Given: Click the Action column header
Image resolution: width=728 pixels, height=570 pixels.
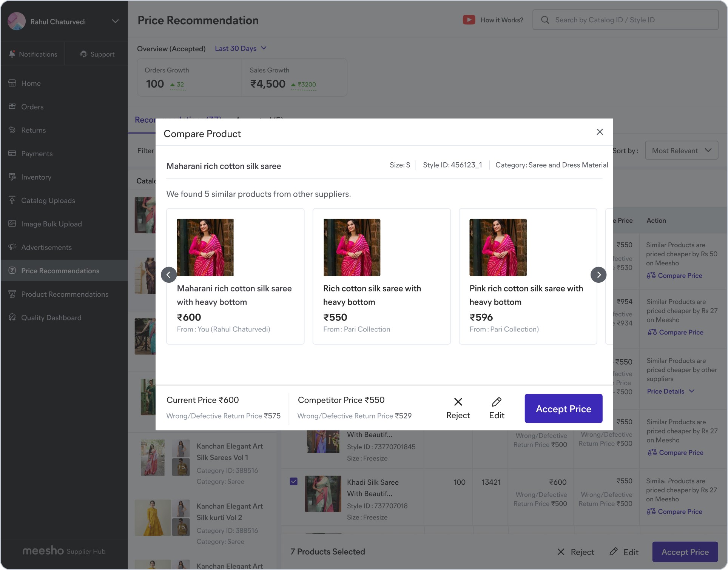Looking at the screenshot, I should click(x=656, y=220).
